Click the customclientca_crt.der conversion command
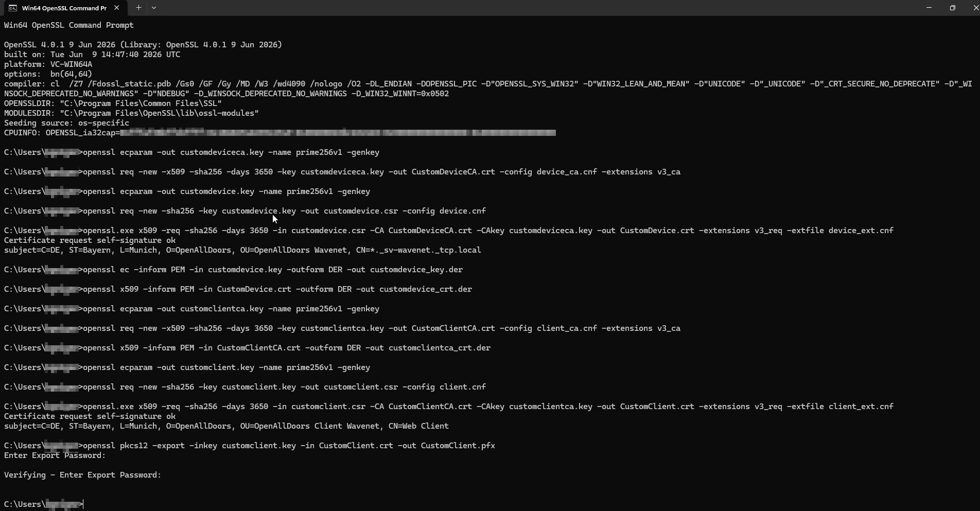Viewport: 980px width, 511px height. 247,348
